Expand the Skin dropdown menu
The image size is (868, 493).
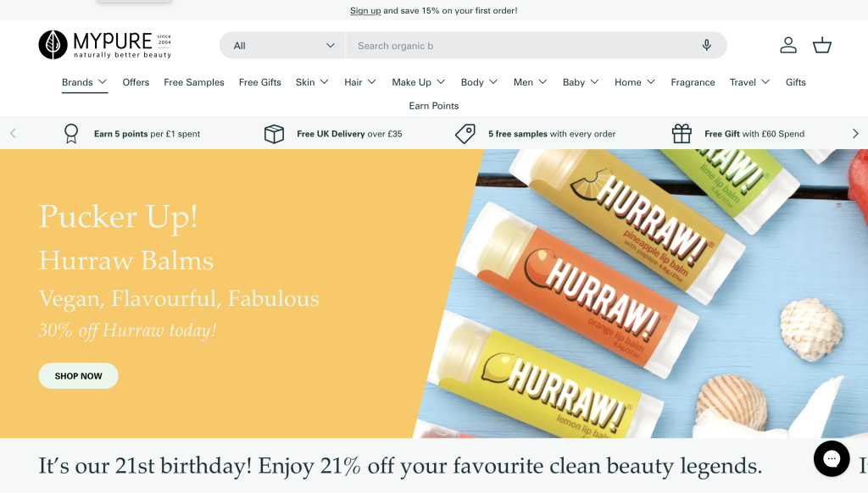click(313, 82)
